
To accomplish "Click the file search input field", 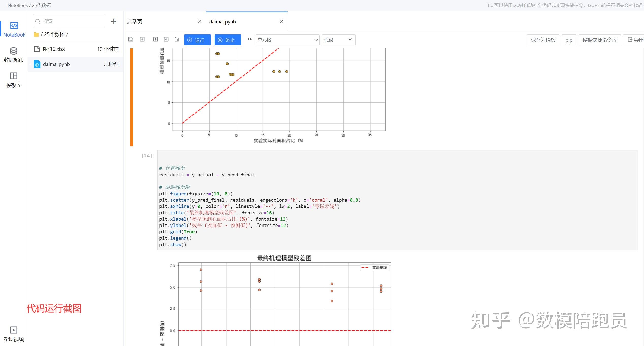I will tap(71, 21).
